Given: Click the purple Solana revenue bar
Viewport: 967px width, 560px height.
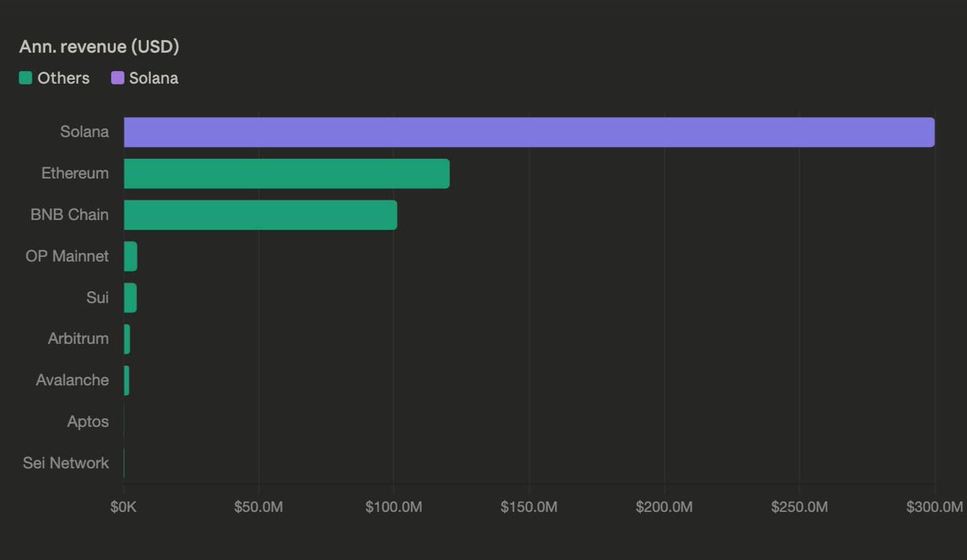Looking at the screenshot, I should click(529, 132).
